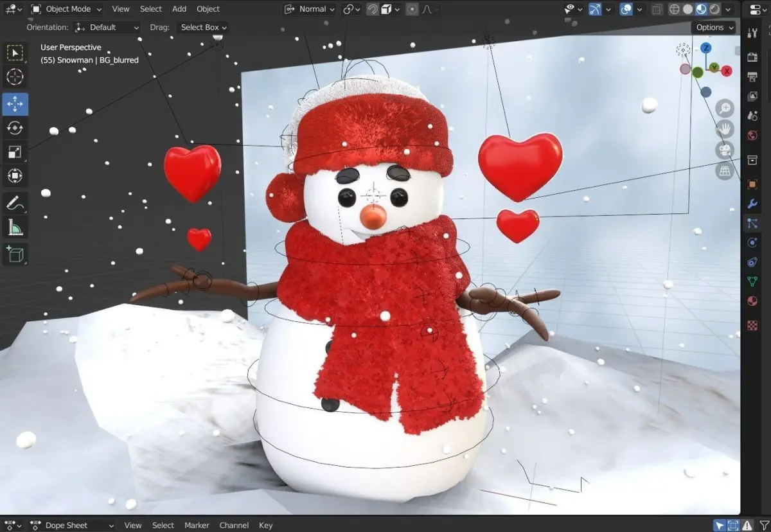
Task: Open the Render properties tab
Action: pyautogui.click(x=752, y=57)
